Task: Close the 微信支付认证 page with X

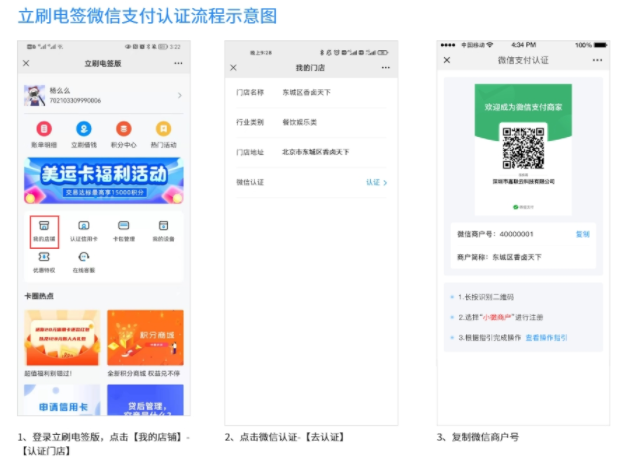Action: (447, 60)
